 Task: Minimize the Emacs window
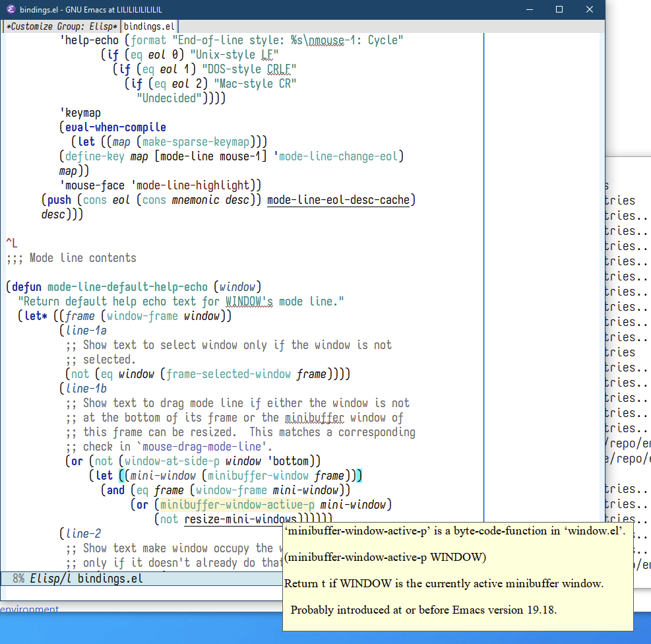coord(528,10)
